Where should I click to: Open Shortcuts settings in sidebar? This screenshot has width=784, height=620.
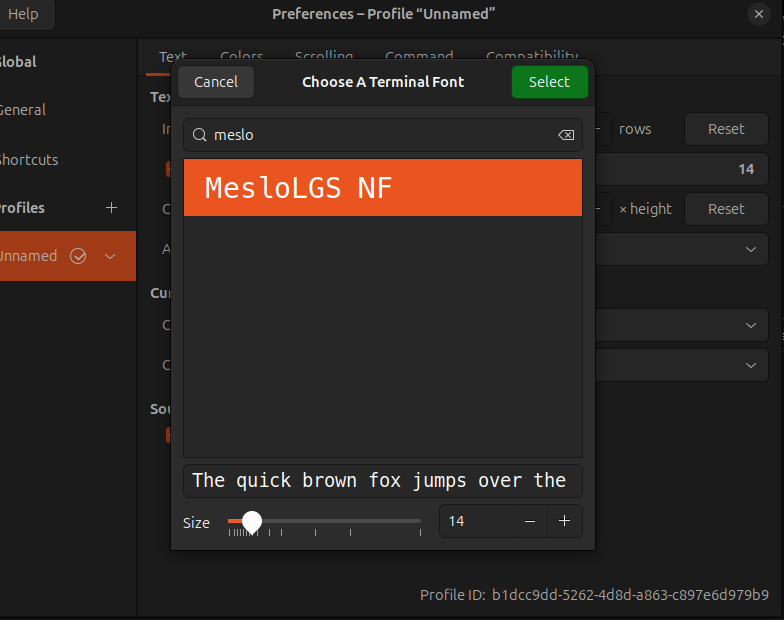(x=28, y=160)
